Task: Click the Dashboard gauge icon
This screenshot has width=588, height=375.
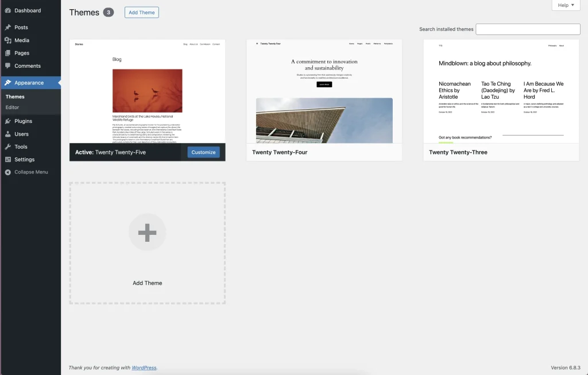Action: coord(8,10)
